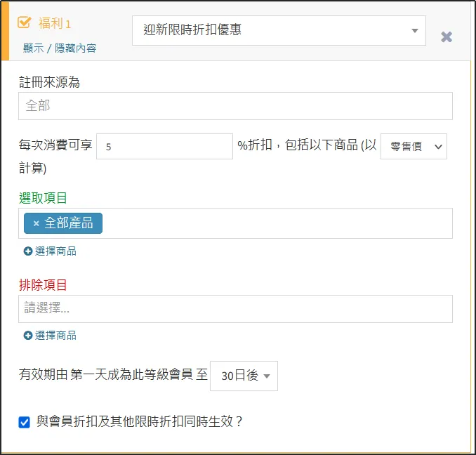Click the 排除項目 請選擇... field
Viewport: 476px width, 455px height.
tap(235, 308)
